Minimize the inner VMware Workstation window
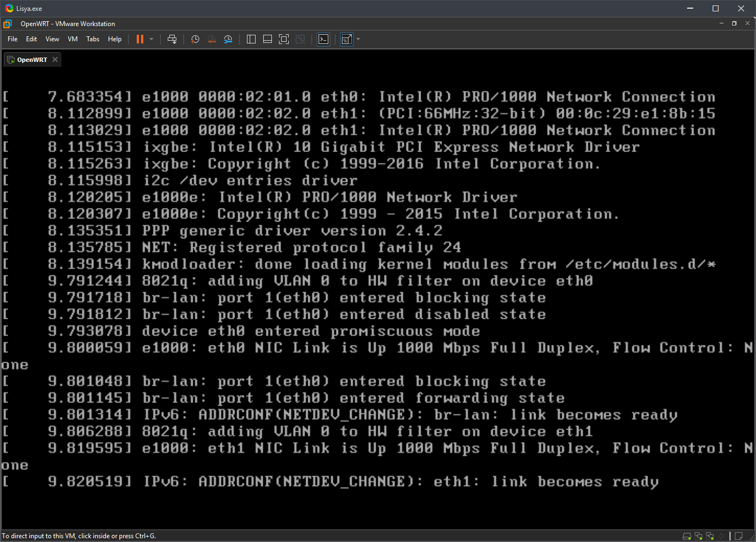 coord(722,23)
